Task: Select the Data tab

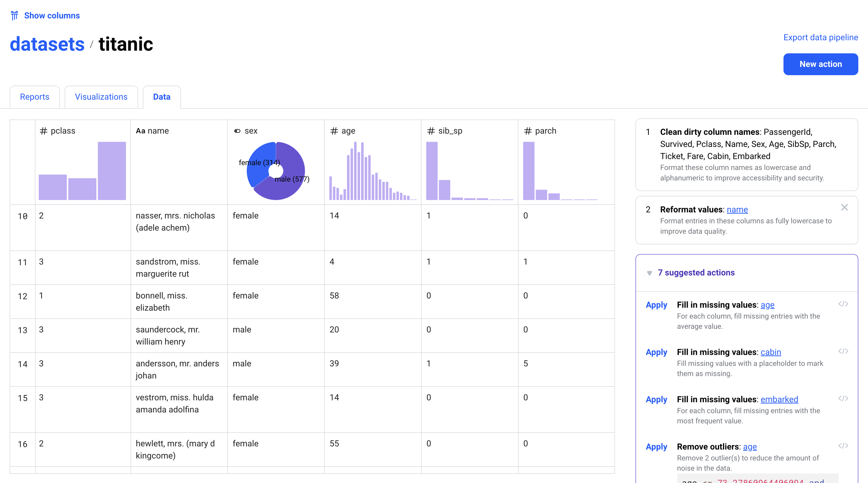Action: pos(162,97)
